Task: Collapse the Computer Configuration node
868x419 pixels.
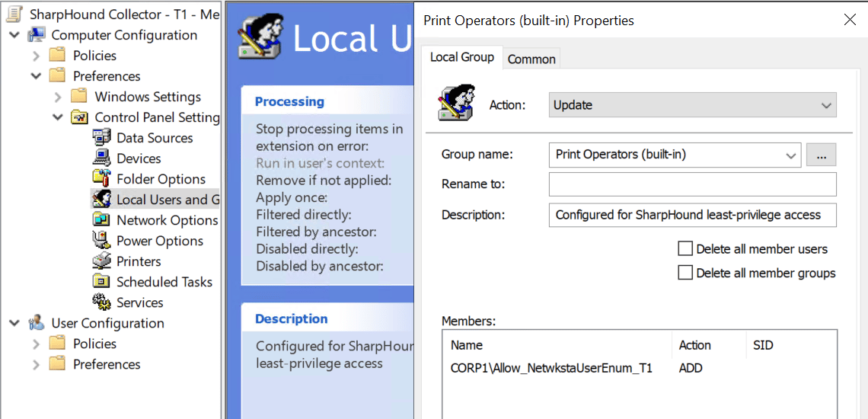Action: tap(15, 35)
